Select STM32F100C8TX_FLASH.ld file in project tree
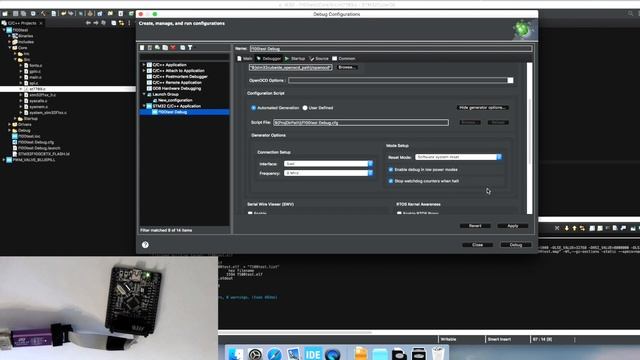The image size is (640, 360). (x=44, y=154)
